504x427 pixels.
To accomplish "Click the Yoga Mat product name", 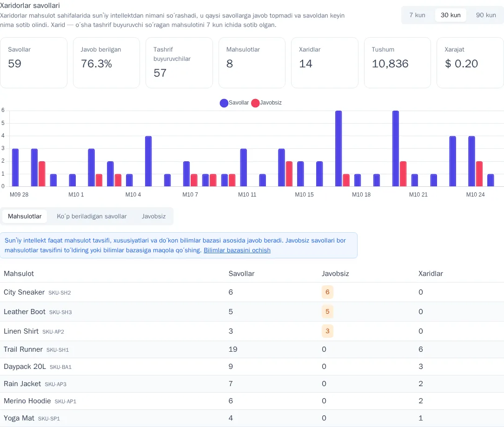I will point(19,418).
